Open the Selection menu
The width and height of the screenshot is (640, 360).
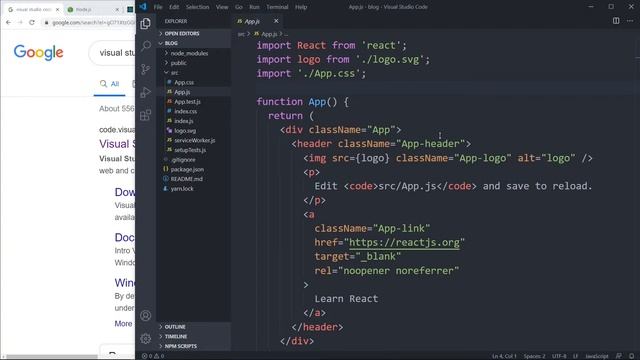point(198,7)
